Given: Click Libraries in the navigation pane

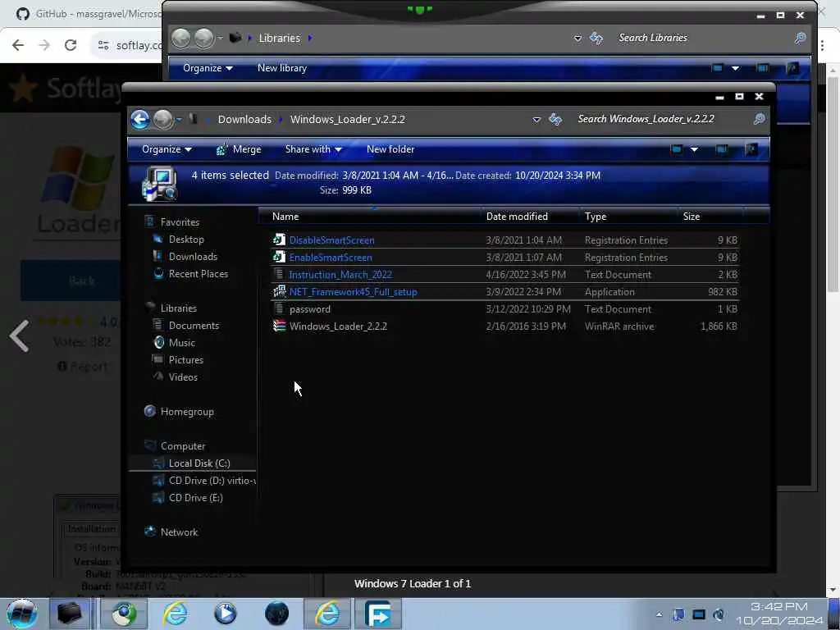Looking at the screenshot, I should click(178, 308).
